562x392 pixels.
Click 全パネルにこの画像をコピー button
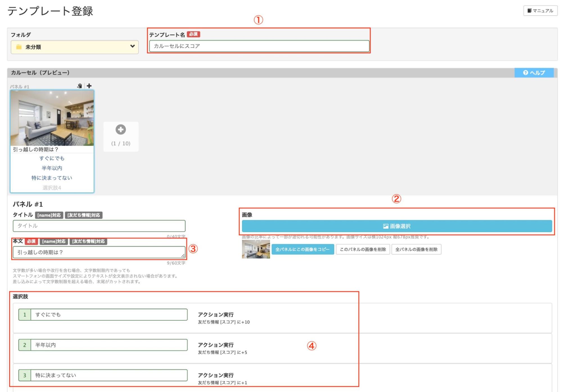tap(303, 249)
